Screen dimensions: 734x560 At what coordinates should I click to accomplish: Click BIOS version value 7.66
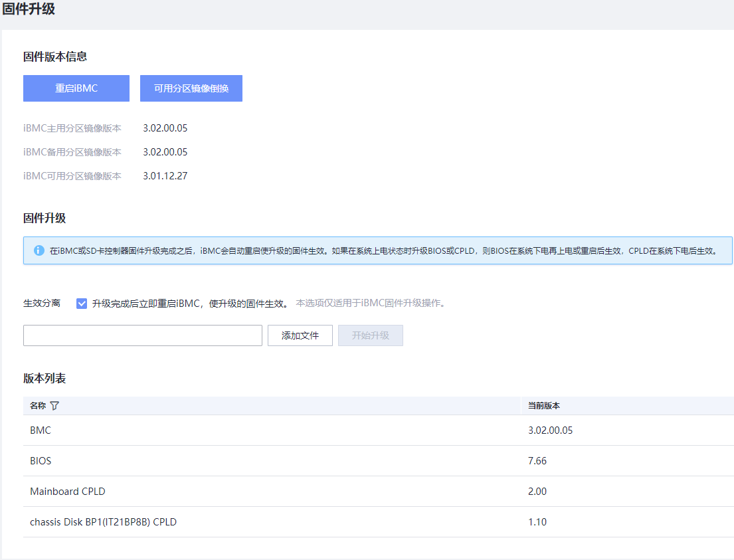click(x=537, y=461)
